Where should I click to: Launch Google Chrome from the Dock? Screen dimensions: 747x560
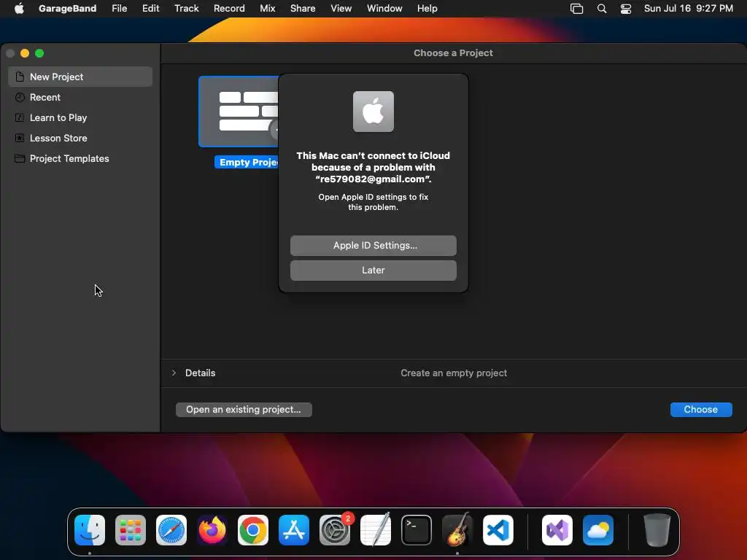click(253, 530)
